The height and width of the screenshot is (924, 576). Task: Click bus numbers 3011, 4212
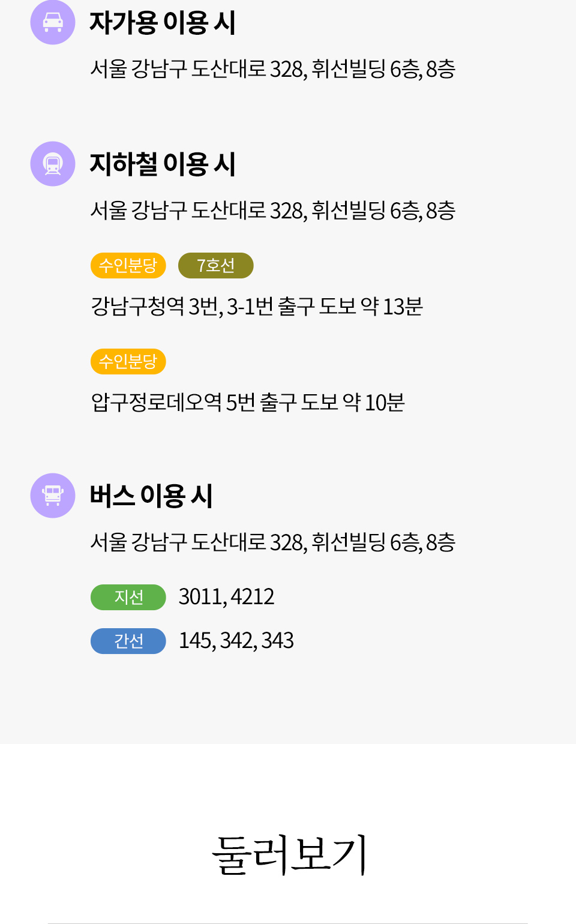[x=226, y=597]
